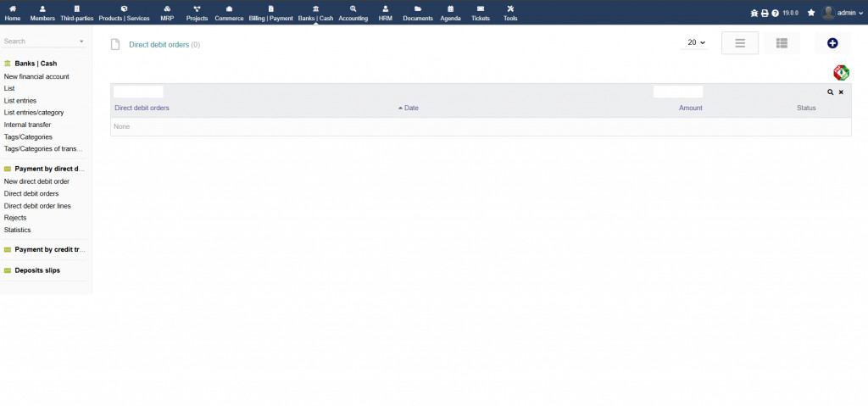
Task: Open the Agenda menu
Action: click(451, 14)
